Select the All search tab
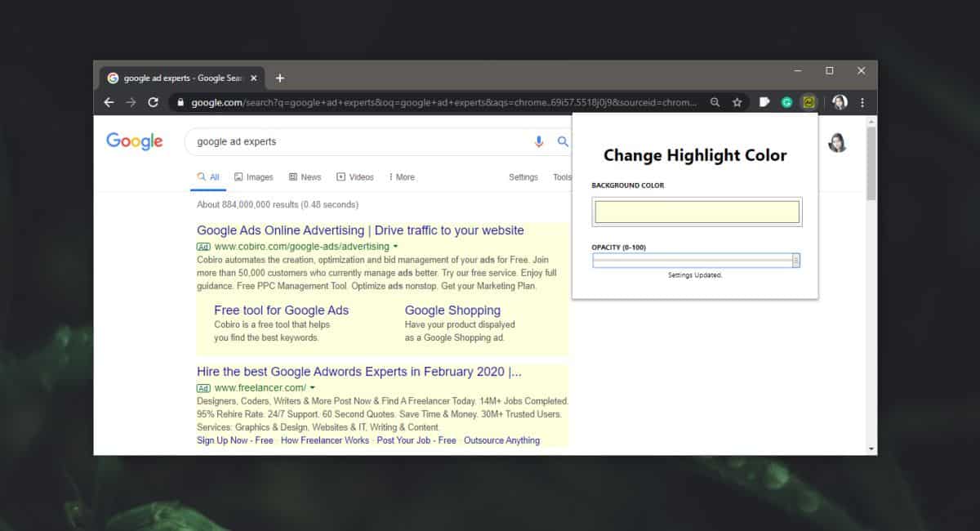The image size is (980, 531). click(208, 176)
